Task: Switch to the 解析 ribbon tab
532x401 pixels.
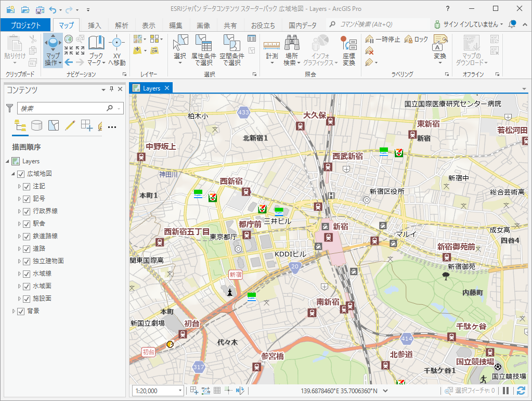Action: click(122, 25)
